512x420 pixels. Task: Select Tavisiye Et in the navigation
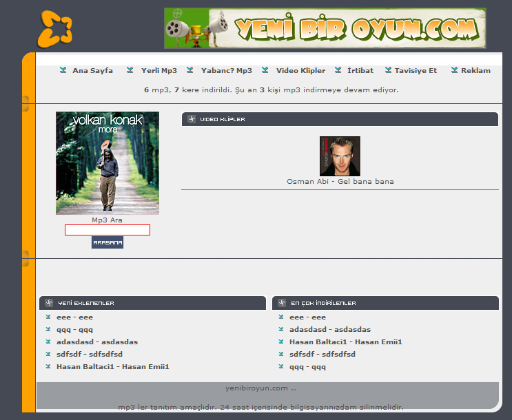tap(416, 70)
